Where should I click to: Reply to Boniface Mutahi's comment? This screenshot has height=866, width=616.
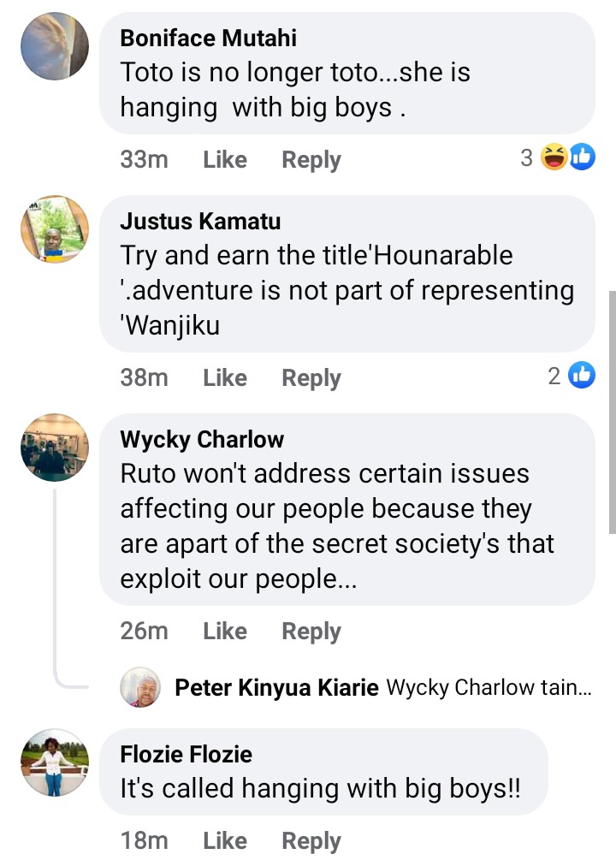click(311, 160)
